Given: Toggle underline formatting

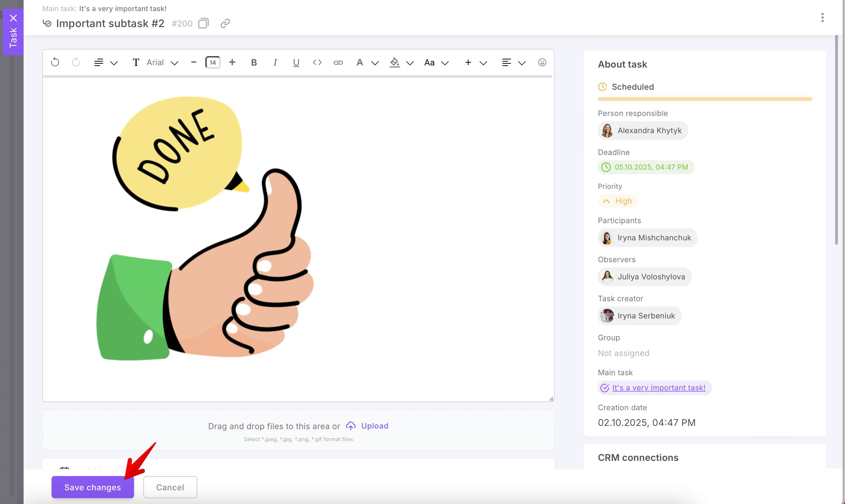Looking at the screenshot, I should (296, 63).
